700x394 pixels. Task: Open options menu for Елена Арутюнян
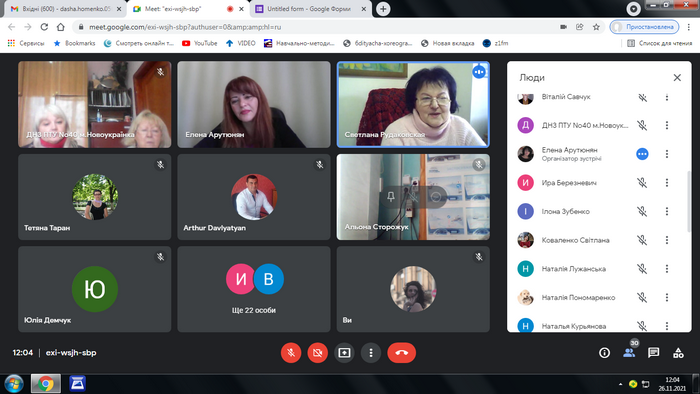(667, 154)
